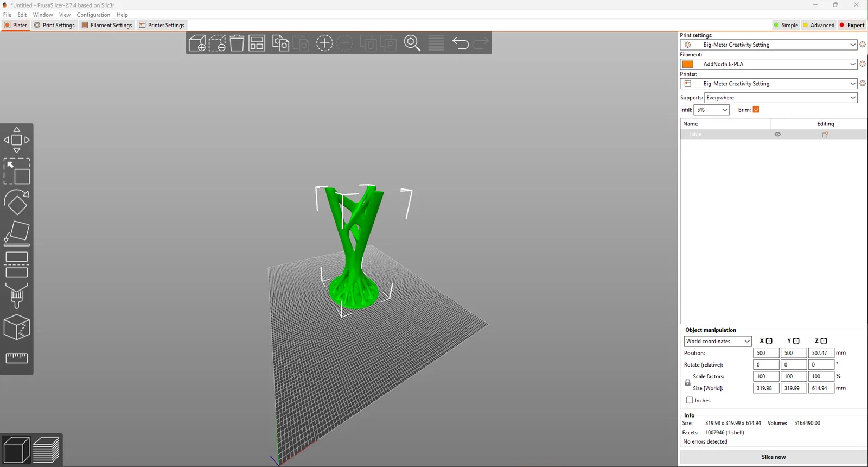Add an instance with the plus circle icon

324,43
